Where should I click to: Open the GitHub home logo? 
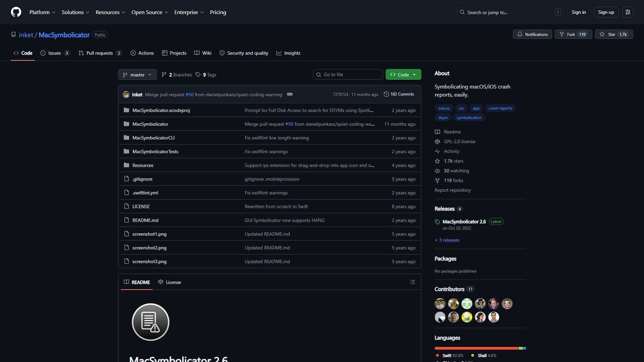click(x=16, y=12)
